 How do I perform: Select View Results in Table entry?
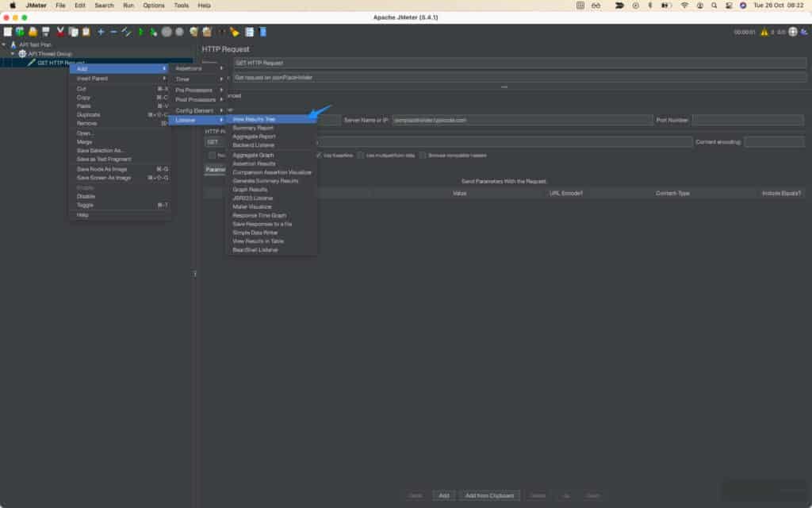271,241
